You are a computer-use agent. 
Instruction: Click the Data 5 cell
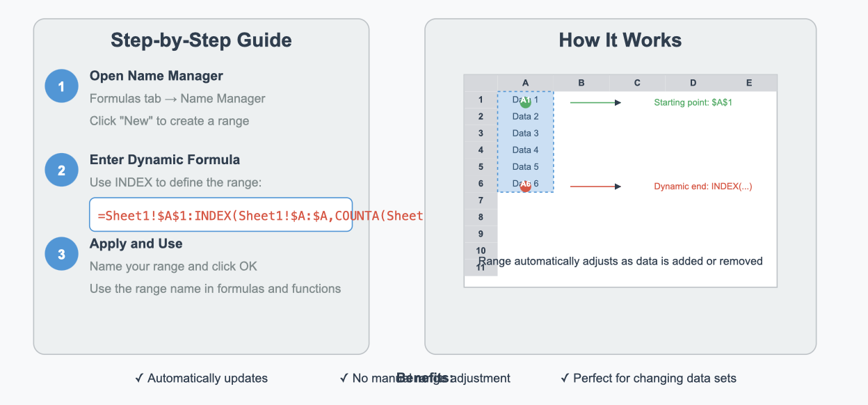(x=525, y=166)
